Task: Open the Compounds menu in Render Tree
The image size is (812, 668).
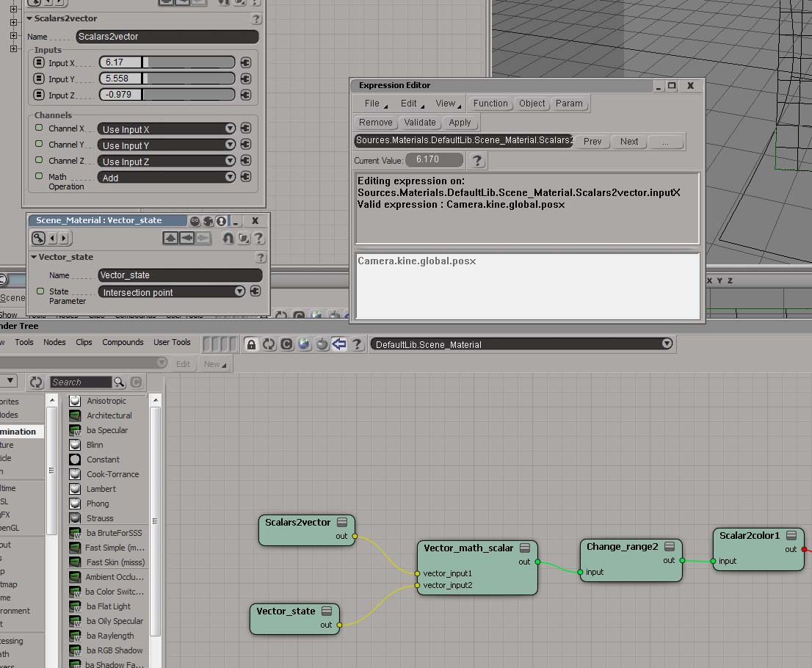Action: [x=123, y=342]
